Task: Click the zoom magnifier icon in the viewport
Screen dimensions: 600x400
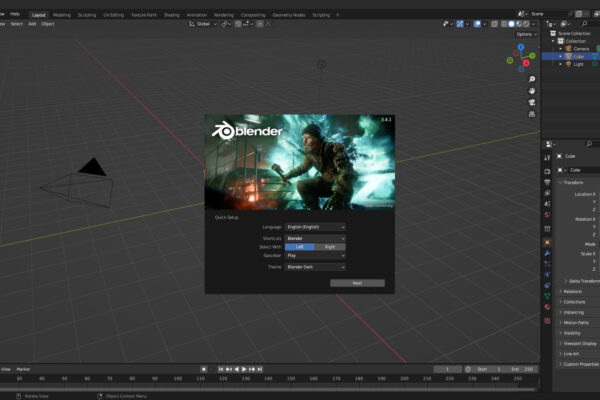Action: (x=532, y=79)
